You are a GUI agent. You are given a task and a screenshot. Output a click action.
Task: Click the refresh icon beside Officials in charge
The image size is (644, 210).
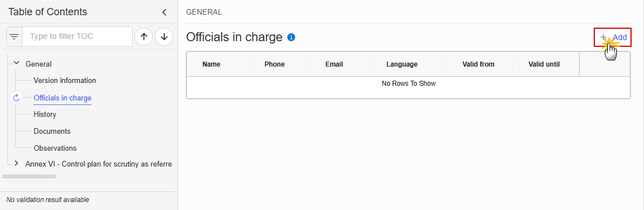[16, 98]
